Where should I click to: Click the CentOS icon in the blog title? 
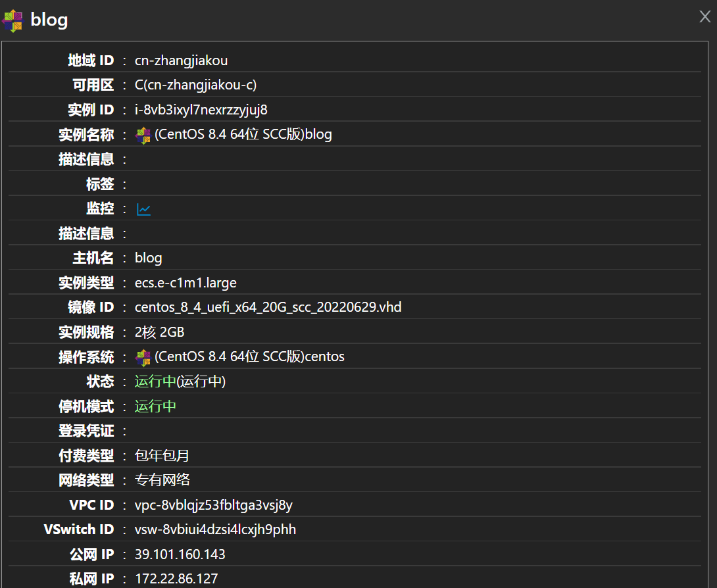[12, 21]
